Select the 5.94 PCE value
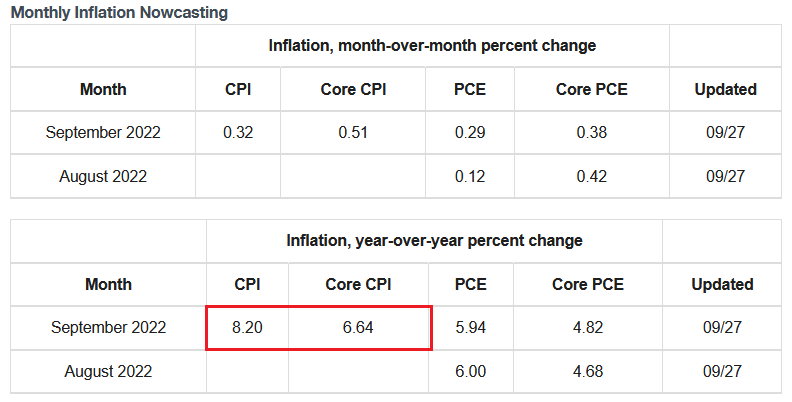Image resolution: width=792 pixels, height=402 pixels. point(470,327)
